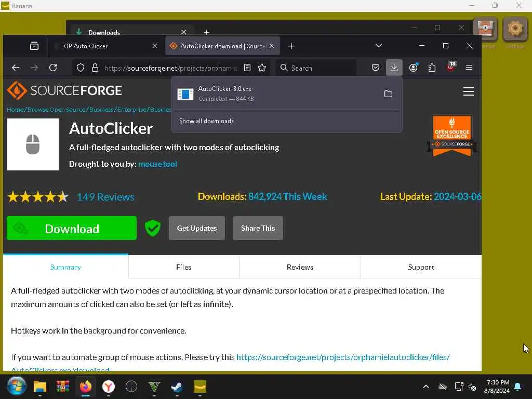This screenshot has height=399, width=532.
Task: Open the Windows Start button
Action: [x=16, y=387]
